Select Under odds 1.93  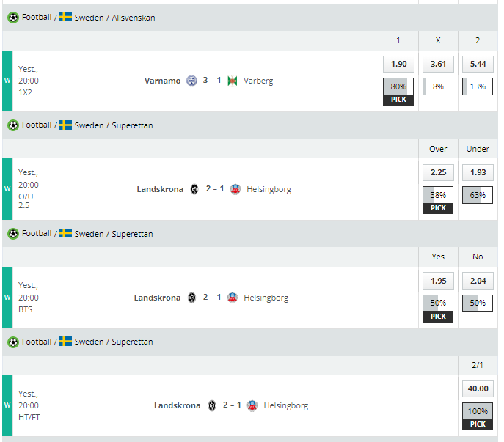point(478,172)
